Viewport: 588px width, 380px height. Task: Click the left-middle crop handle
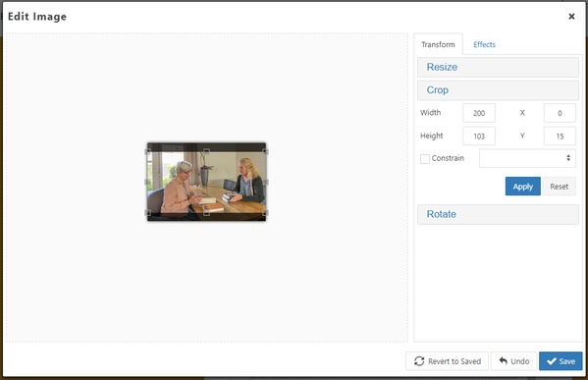click(x=148, y=182)
